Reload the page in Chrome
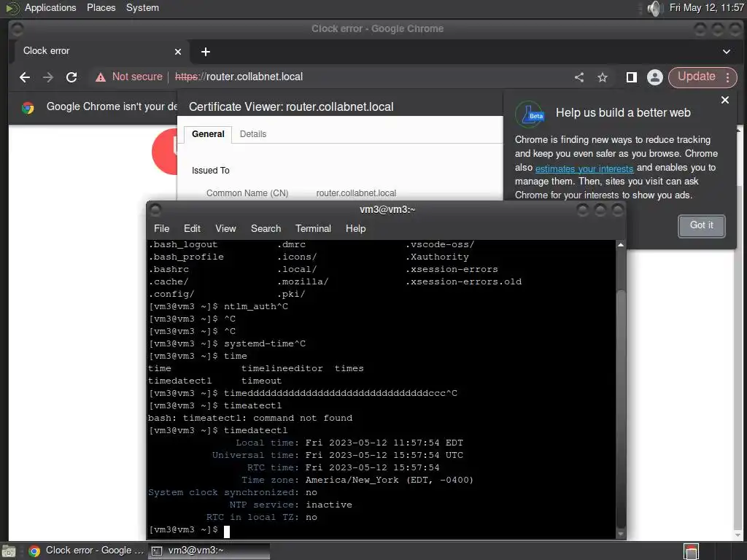 71,77
